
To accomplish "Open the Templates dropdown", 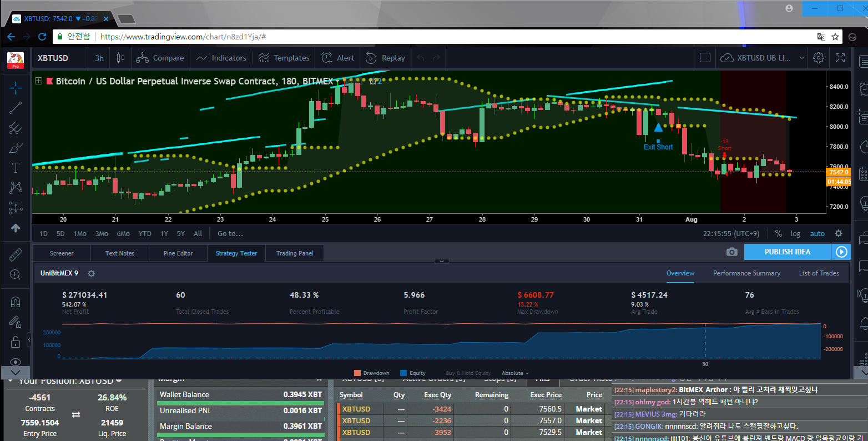I will click(x=284, y=58).
